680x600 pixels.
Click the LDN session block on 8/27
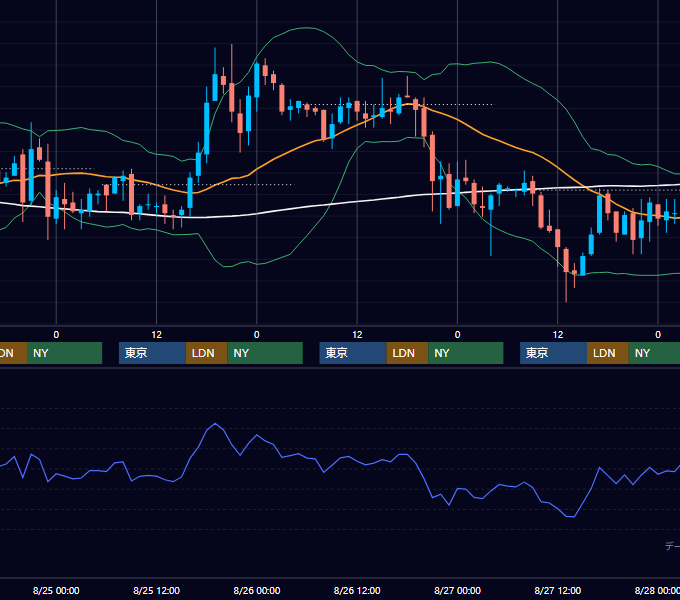coord(608,353)
